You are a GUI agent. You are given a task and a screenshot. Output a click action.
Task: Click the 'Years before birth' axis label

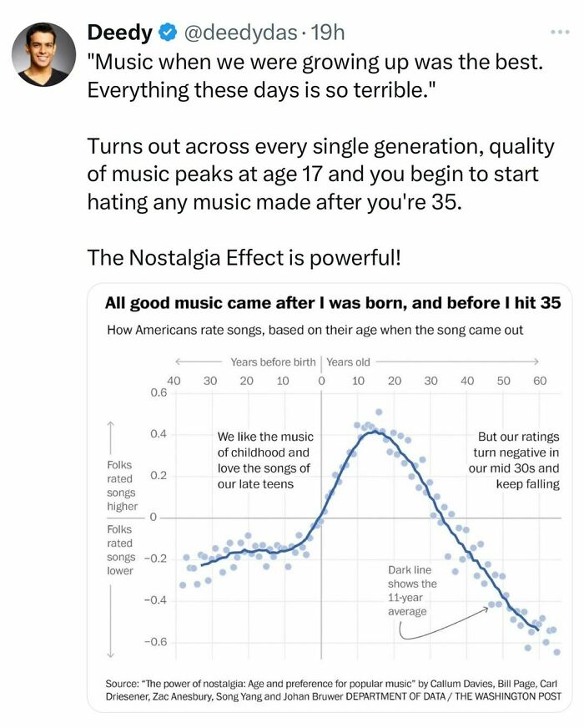[x=273, y=362]
